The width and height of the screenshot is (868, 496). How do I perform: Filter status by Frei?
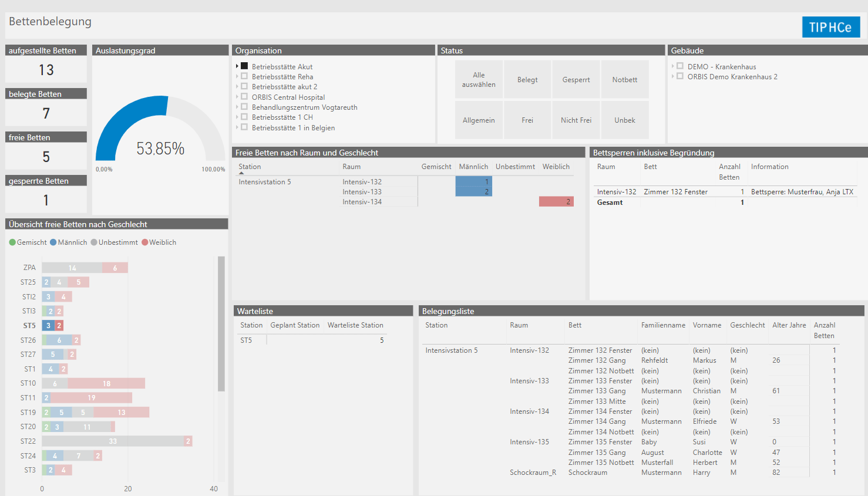pyautogui.click(x=527, y=120)
